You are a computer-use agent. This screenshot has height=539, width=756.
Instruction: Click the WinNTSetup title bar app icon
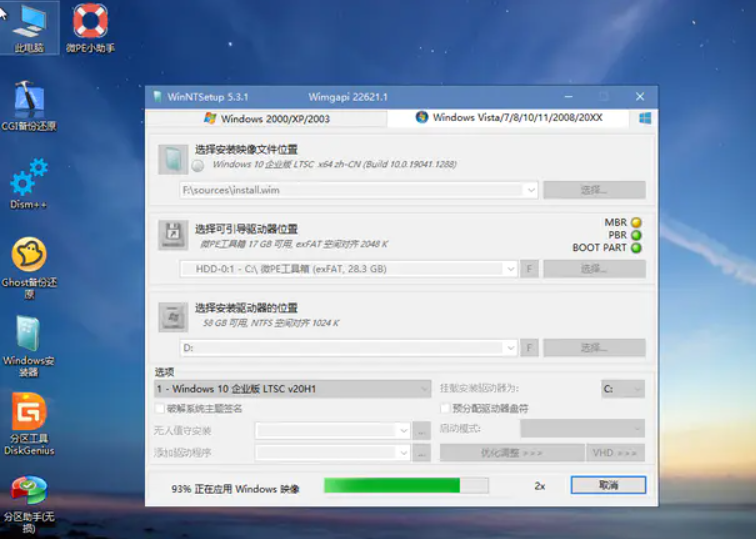click(x=157, y=96)
